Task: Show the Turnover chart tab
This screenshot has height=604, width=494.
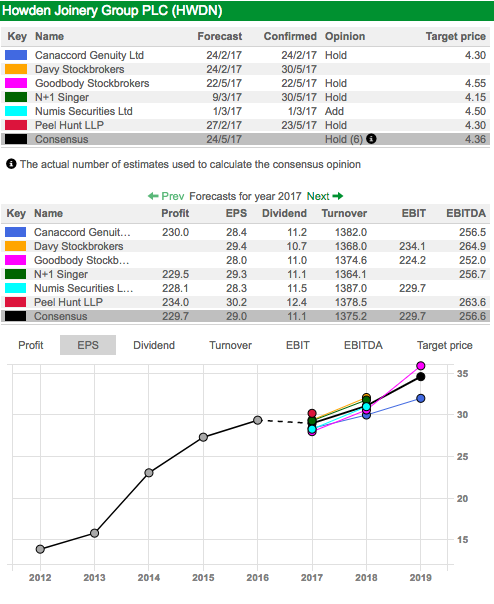Action: tap(230, 345)
